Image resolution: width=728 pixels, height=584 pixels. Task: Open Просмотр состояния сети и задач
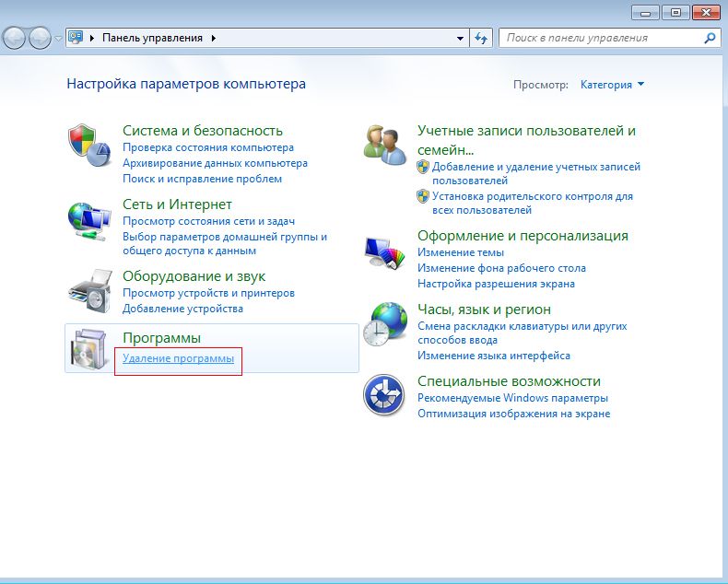[208, 221]
